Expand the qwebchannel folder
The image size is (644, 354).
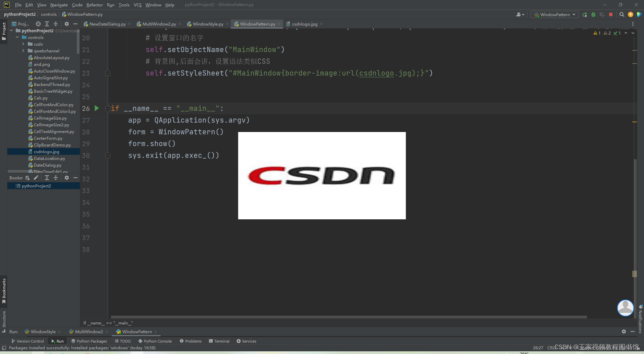pyautogui.click(x=23, y=51)
